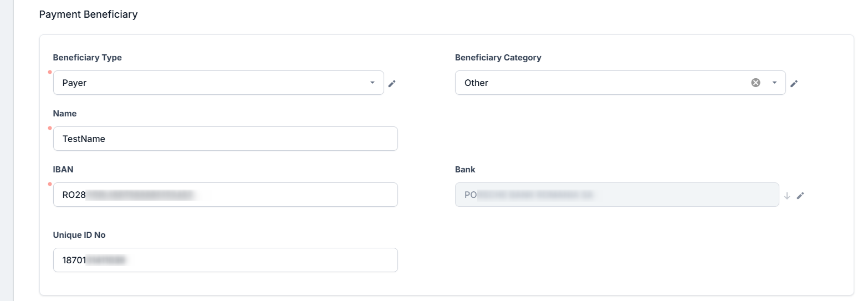Click the edit pencil beside the Bank field
The image size is (868, 301).
800,195
